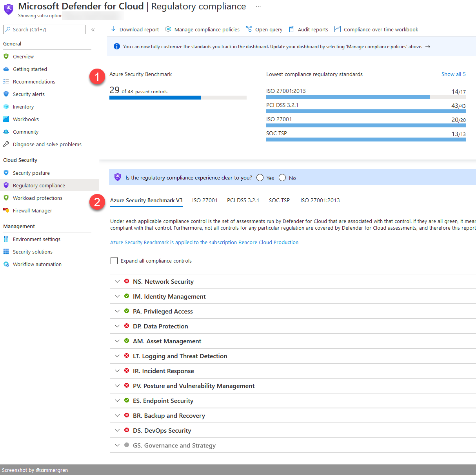
Task: Switch to the ISO 27001 standard tab
Action: [x=205, y=200]
